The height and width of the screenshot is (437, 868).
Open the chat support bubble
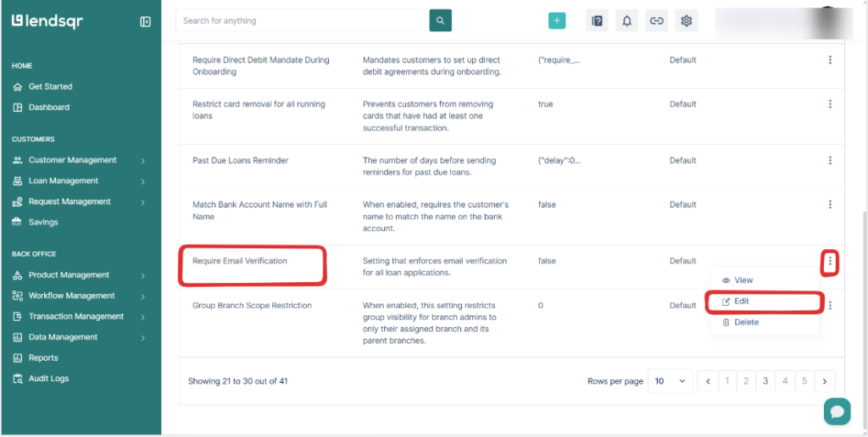click(837, 412)
